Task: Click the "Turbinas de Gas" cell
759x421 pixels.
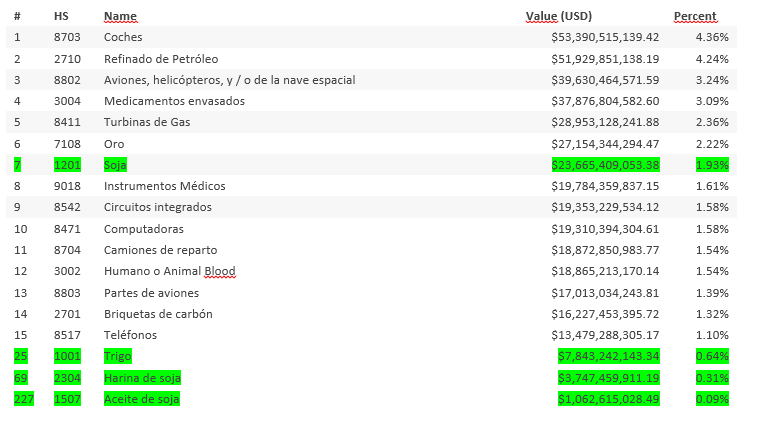Action: click(x=147, y=122)
